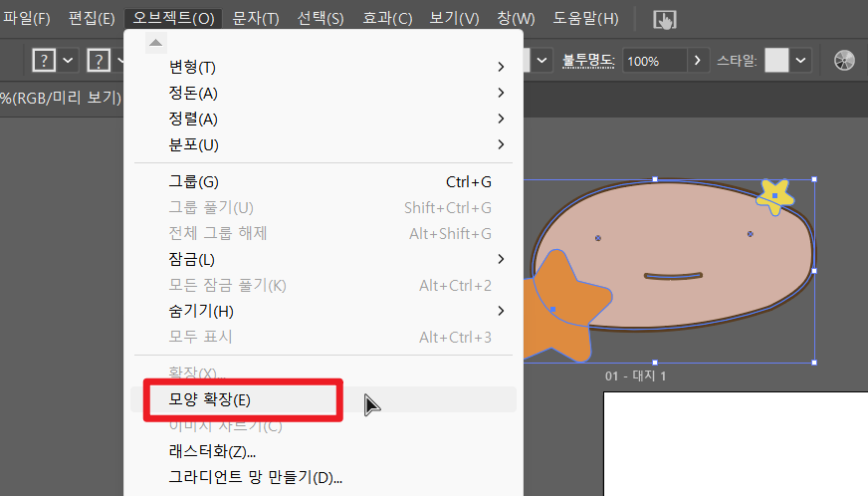Open dropdown left of 불투명도

coord(542,61)
